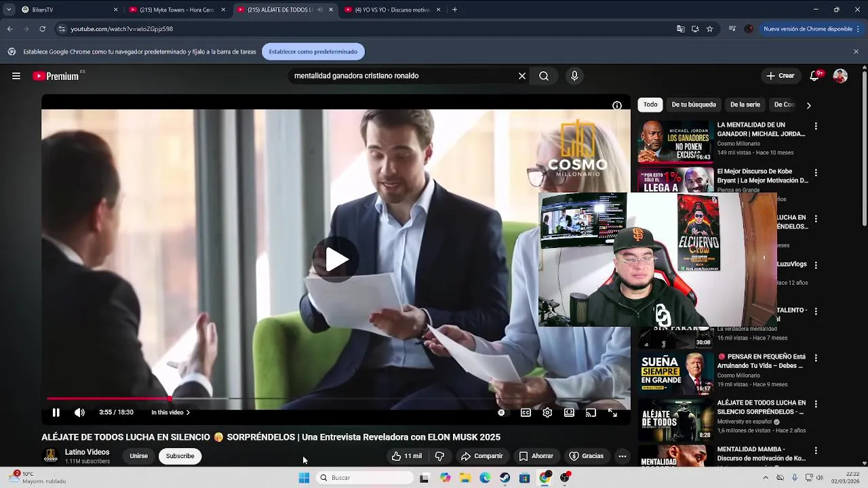Image resolution: width=868 pixels, height=488 pixels.
Task: Show the video info card icon
Action: pyautogui.click(x=617, y=106)
